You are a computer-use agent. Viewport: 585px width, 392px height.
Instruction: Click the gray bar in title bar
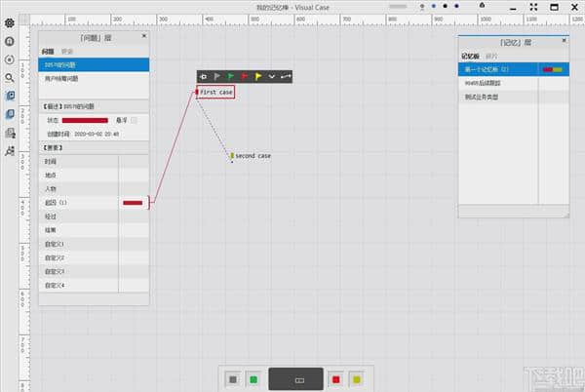[x=398, y=7]
